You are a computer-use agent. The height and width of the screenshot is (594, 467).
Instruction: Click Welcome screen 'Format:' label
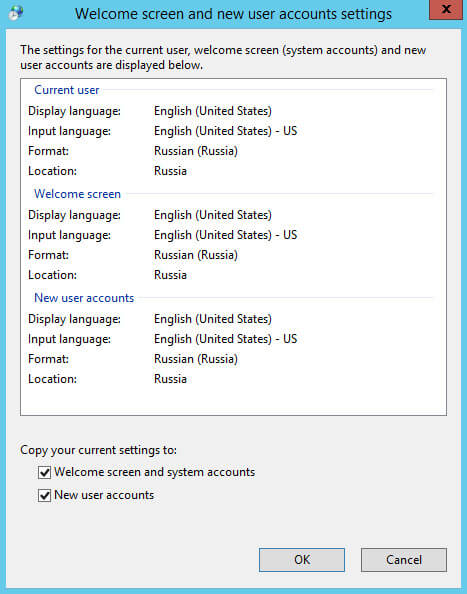pos(48,255)
